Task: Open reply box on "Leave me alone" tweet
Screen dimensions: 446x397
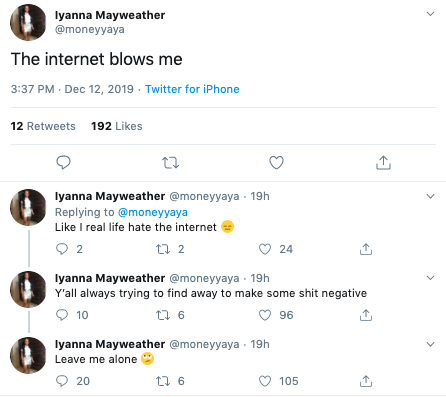Action: coord(62,381)
